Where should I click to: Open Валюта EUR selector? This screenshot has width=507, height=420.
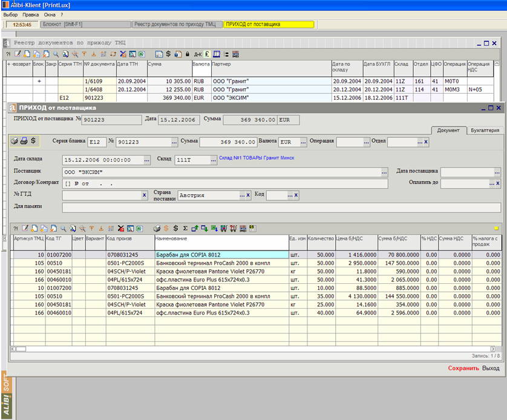[303, 142]
